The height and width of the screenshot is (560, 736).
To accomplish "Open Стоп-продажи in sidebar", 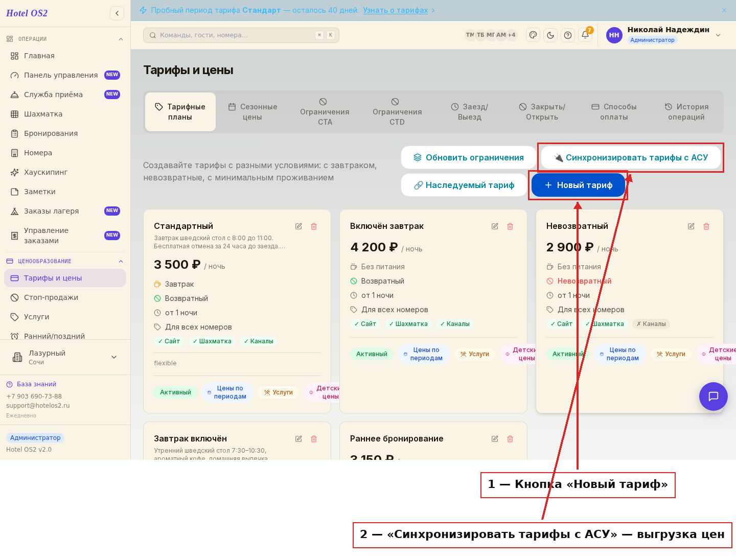I will coord(65,297).
